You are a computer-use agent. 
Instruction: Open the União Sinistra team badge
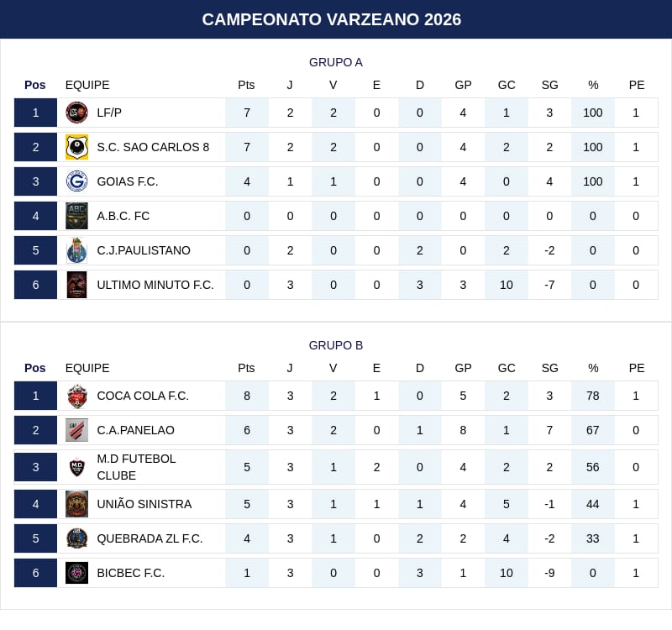[76, 504]
